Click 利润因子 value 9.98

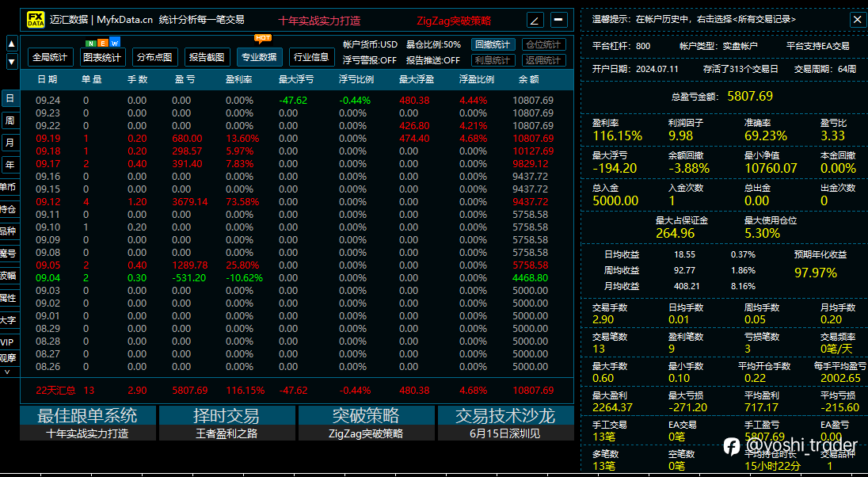point(680,135)
